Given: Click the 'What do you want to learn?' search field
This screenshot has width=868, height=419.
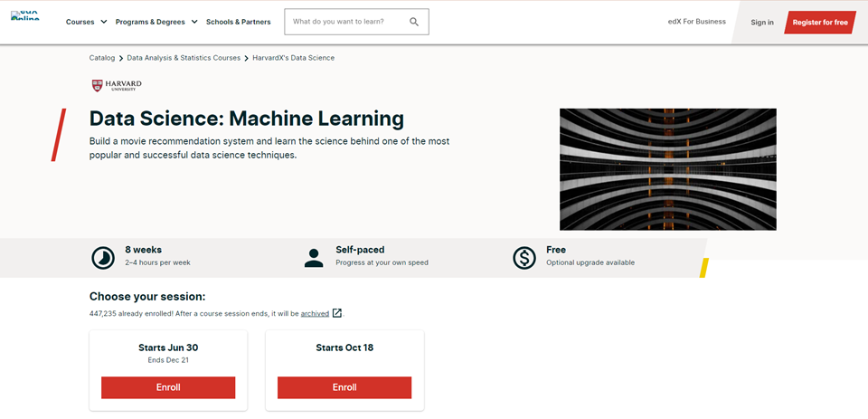Looking at the screenshot, I should pos(356,22).
